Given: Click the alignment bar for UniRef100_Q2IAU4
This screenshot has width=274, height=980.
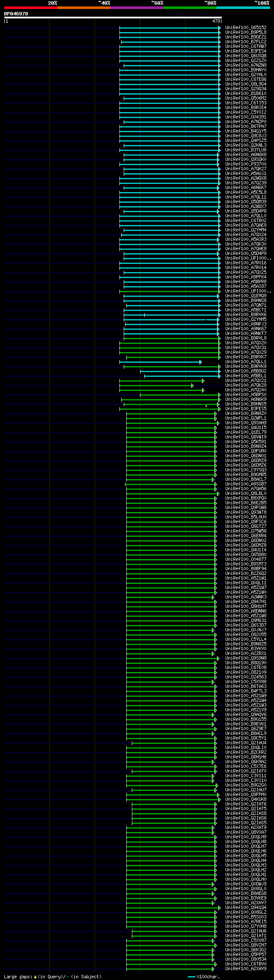Looking at the screenshot, I should tap(174, 743).
